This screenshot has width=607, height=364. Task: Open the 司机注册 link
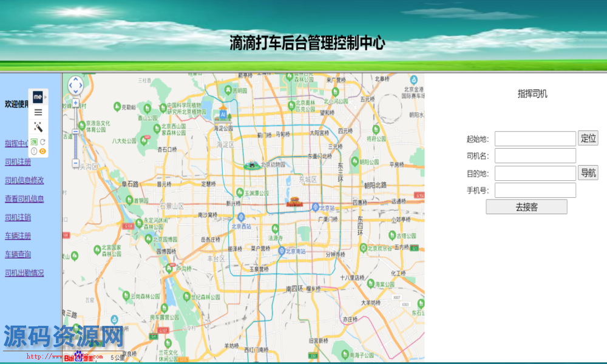tap(18, 162)
